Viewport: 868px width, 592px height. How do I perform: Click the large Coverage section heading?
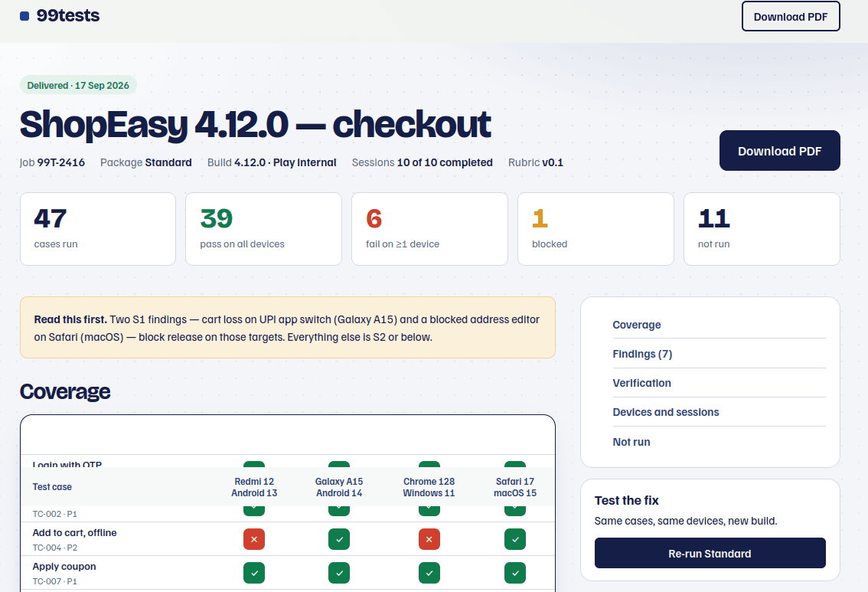click(x=65, y=391)
